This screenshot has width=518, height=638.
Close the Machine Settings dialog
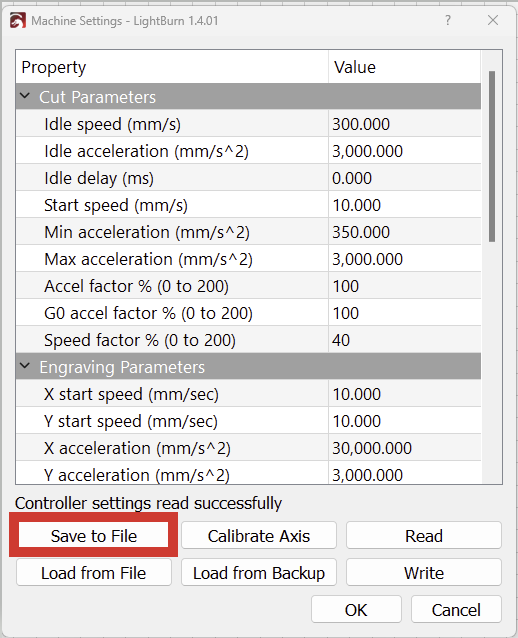pyautogui.click(x=493, y=20)
